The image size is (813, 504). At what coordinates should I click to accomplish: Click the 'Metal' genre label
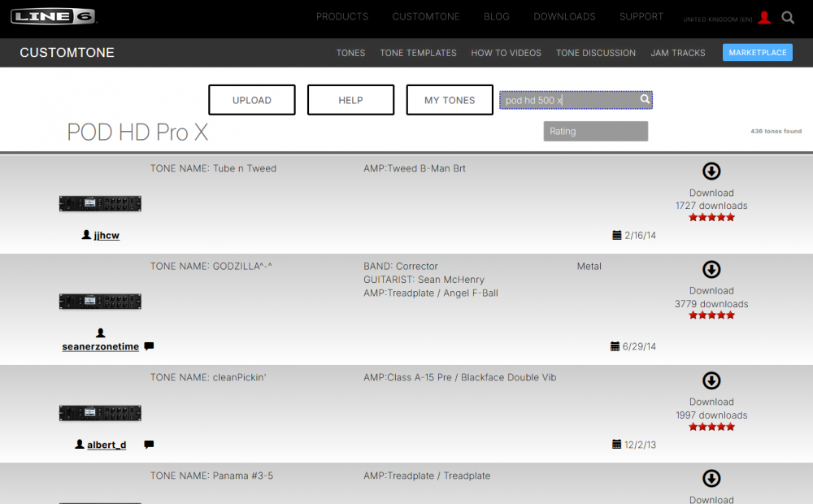(589, 267)
